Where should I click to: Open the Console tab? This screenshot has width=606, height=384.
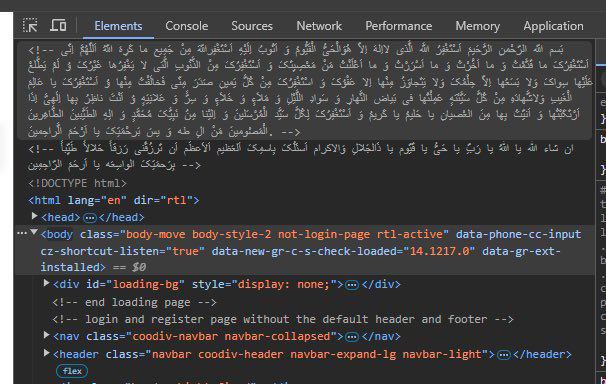pos(187,26)
